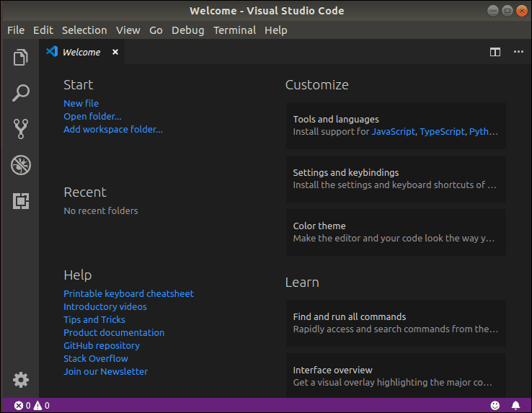The width and height of the screenshot is (532, 413).
Task: Open Find and run all commands card
Action: tap(396, 323)
